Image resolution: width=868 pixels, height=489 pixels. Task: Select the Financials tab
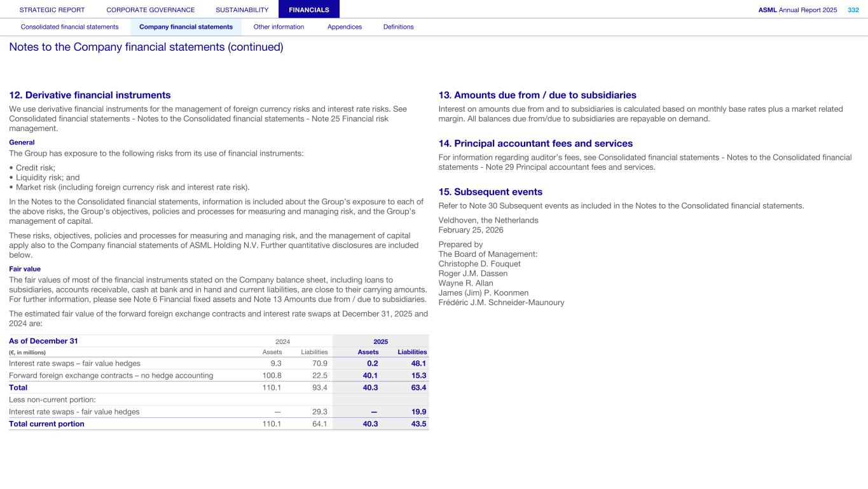309,10
